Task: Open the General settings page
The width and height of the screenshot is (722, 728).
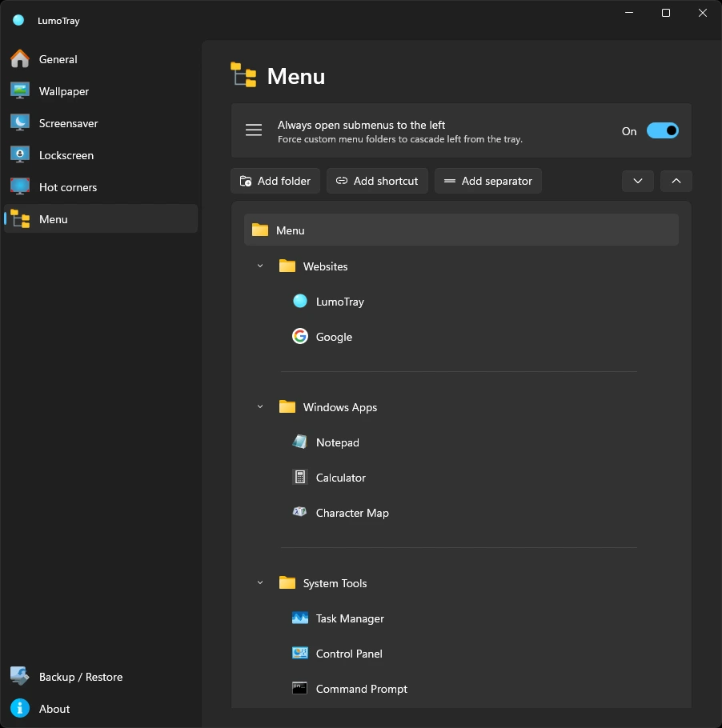Action: tap(101, 59)
